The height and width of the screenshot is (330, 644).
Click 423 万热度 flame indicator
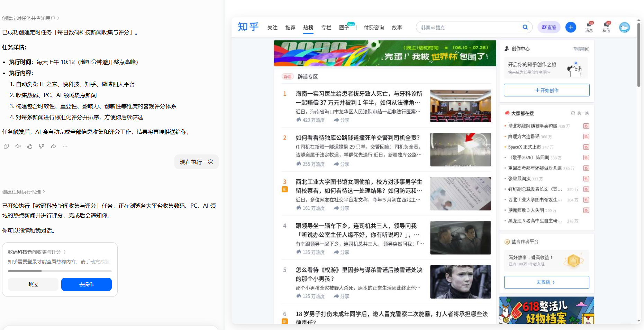tap(310, 120)
